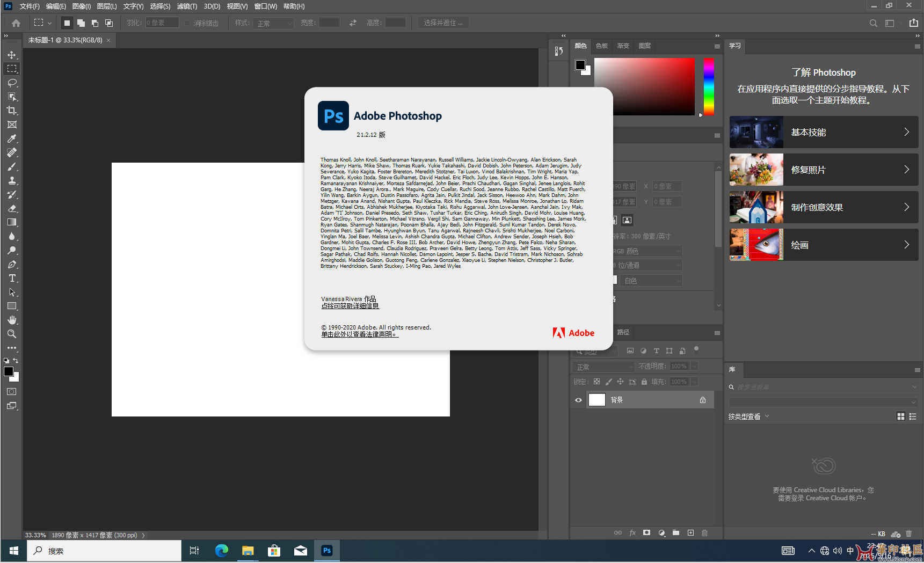The width and height of the screenshot is (924, 563).
Task: Select the Move tool
Action: click(12, 55)
